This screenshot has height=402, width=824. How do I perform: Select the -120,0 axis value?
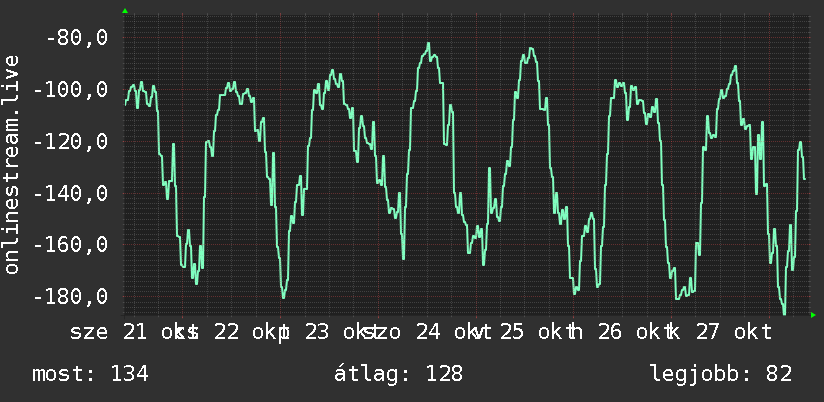[70, 142]
